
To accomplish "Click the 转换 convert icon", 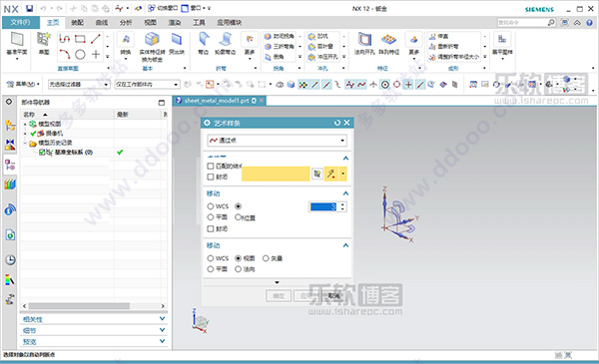I will tap(126, 39).
